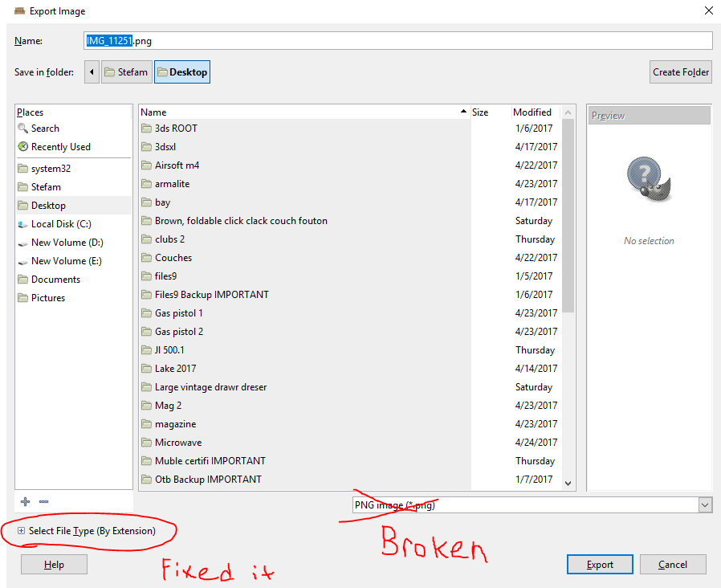
Task: Click the back arrow beside Stefam path
Action: [x=92, y=72]
